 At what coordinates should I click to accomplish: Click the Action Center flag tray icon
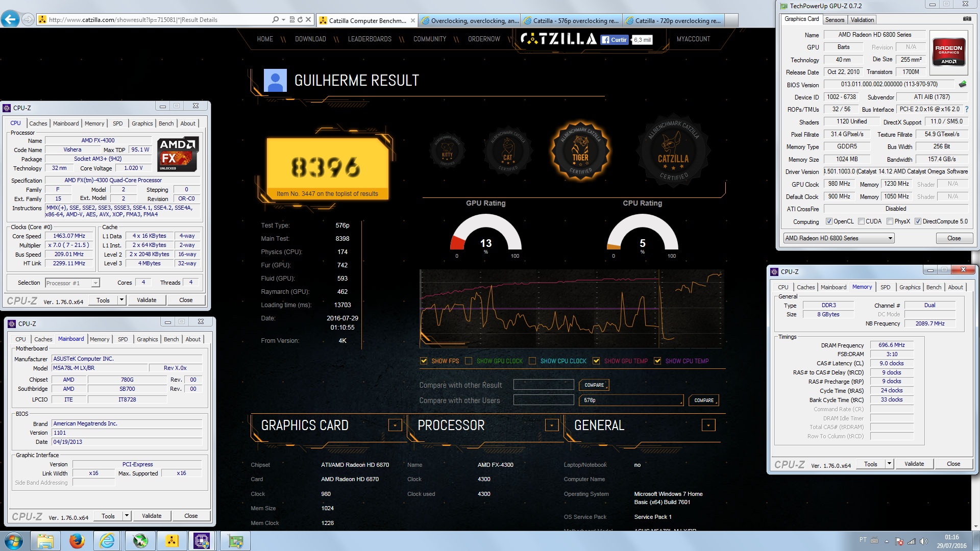(899, 541)
